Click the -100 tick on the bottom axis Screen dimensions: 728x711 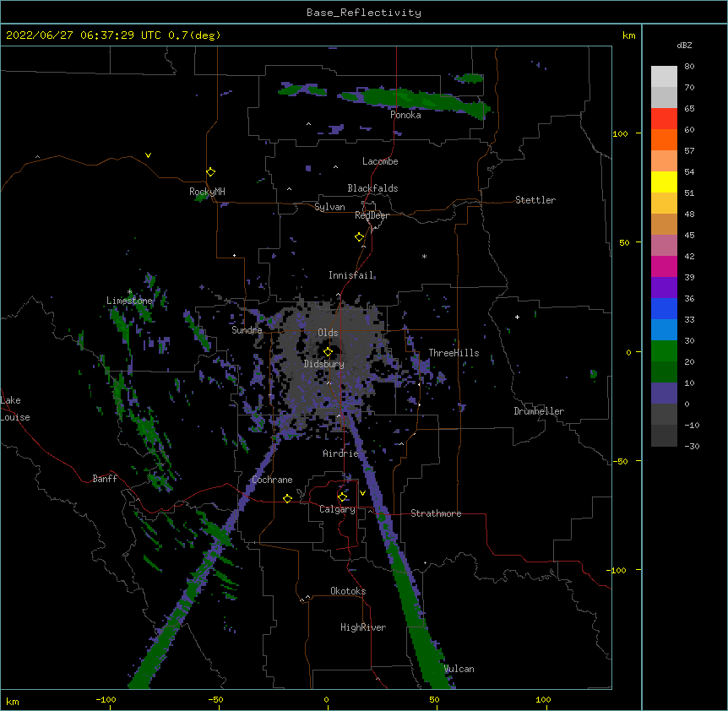point(106,699)
